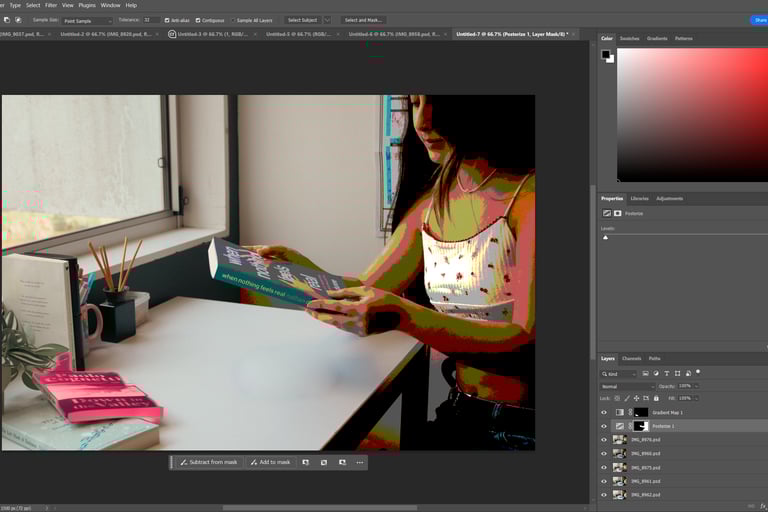The width and height of the screenshot is (768, 512).
Task: Open the Filter menu
Action: 51,5
